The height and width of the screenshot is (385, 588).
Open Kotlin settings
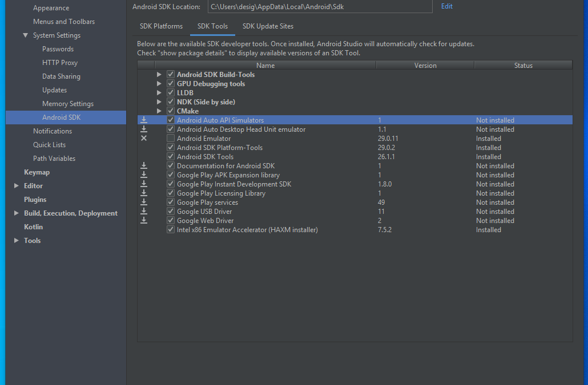pos(33,226)
